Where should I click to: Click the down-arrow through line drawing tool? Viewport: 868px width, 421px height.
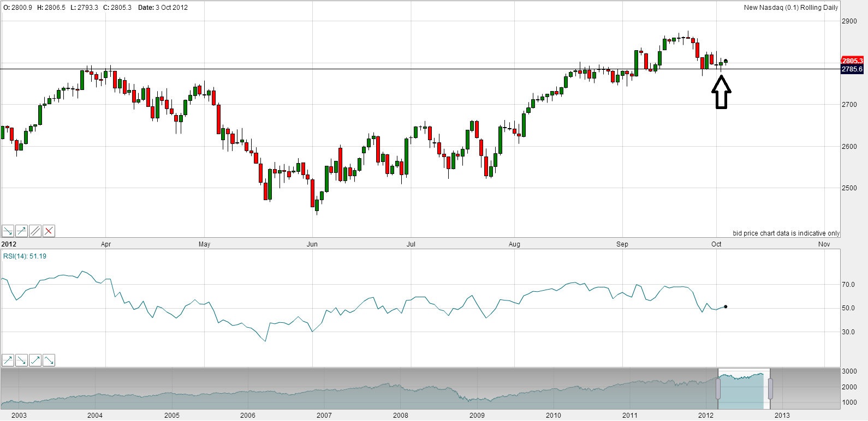click(8, 231)
